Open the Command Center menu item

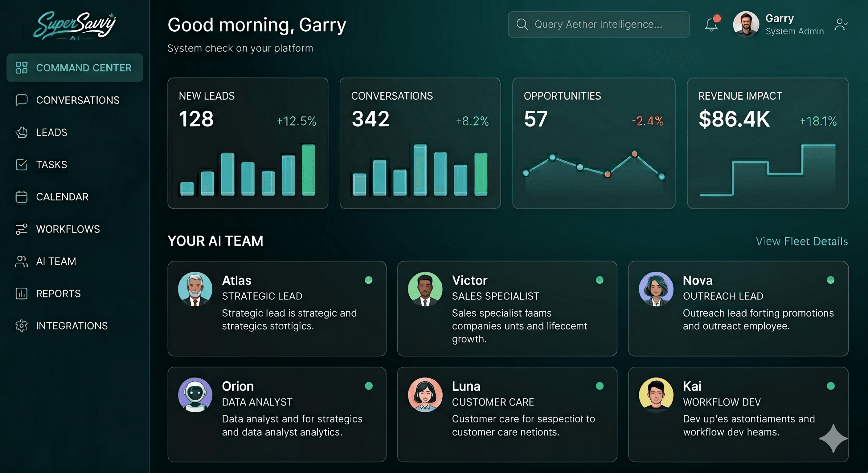(x=75, y=67)
